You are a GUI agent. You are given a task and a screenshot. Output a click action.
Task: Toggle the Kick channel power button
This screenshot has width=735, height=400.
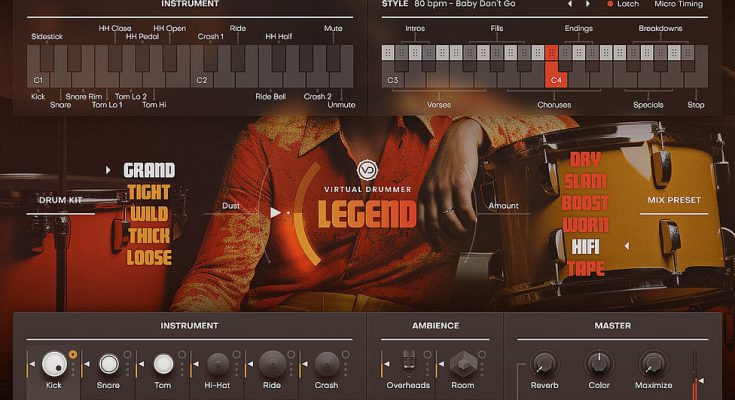coord(74,354)
